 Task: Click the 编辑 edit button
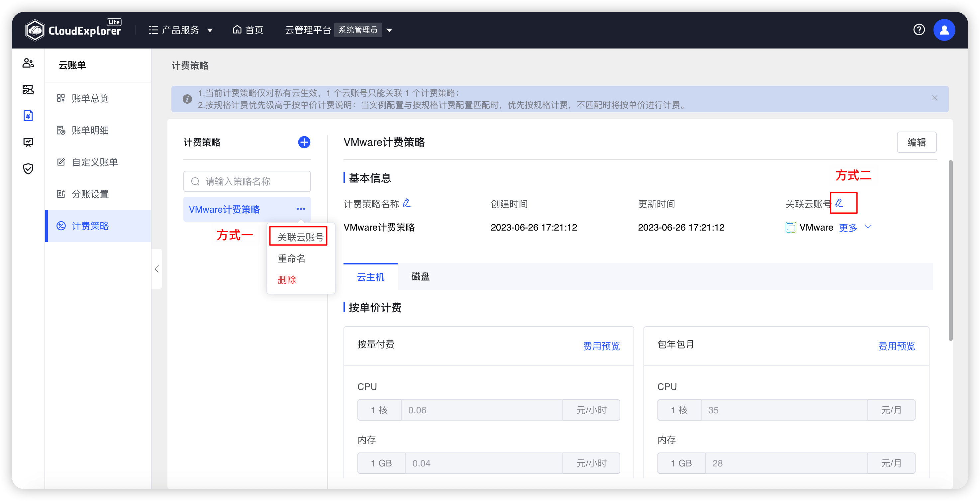pos(917,142)
